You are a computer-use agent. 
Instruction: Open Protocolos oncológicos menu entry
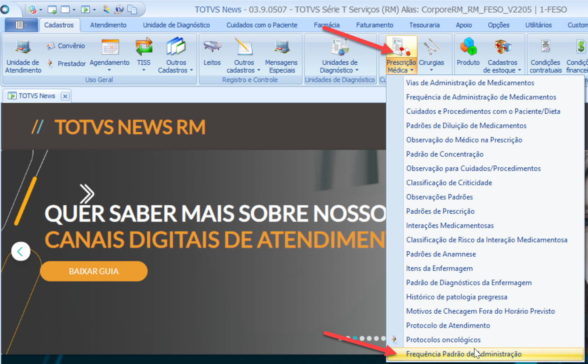pos(485,340)
